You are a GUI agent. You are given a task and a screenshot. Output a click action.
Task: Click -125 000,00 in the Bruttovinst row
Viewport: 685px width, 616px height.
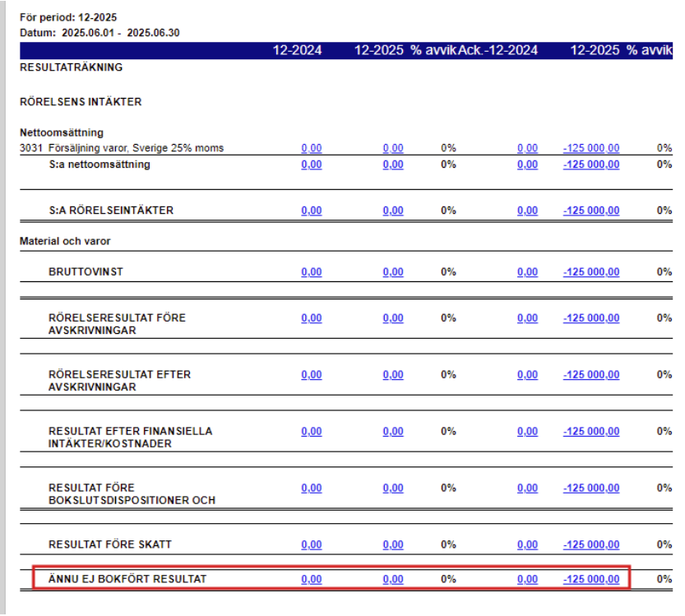pos(590,272)
